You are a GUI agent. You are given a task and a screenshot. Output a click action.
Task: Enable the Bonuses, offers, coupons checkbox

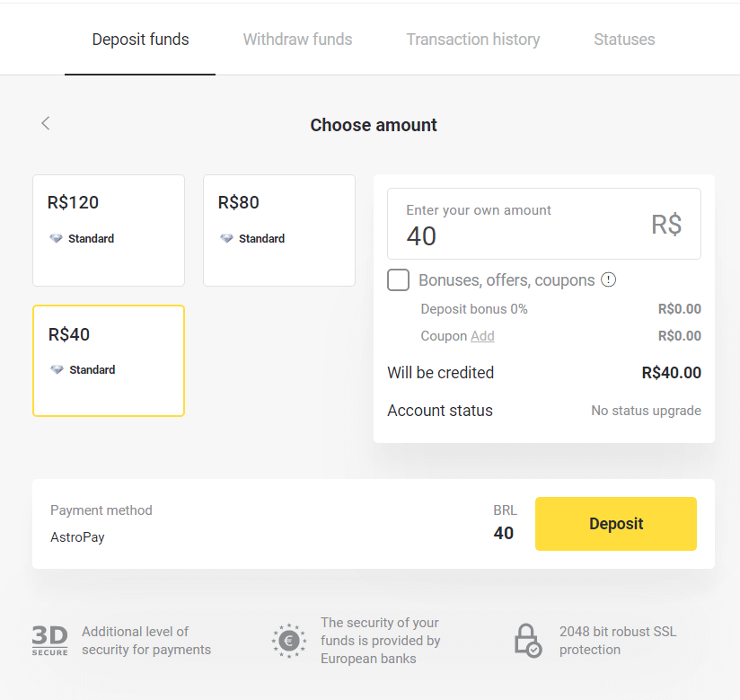coord(398,279)
